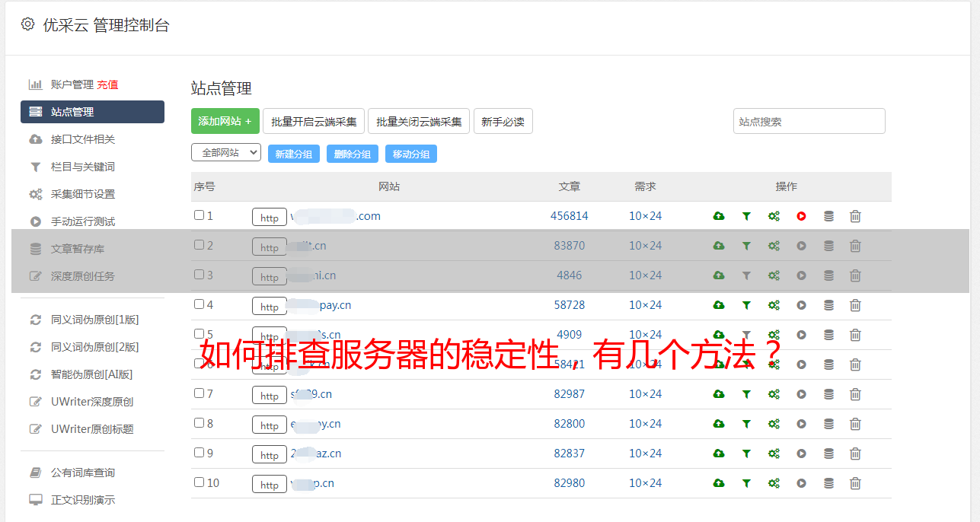Image resolution: width=980 pixels, height=522 pixels.
Task: Open 正文识别演示 in the sidebar
Action: 83,500
